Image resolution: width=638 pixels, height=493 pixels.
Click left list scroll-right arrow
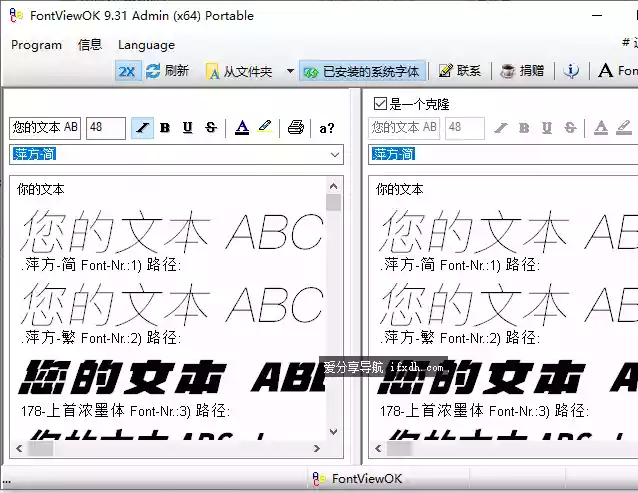pyautogui.click(x=317, y=448)
